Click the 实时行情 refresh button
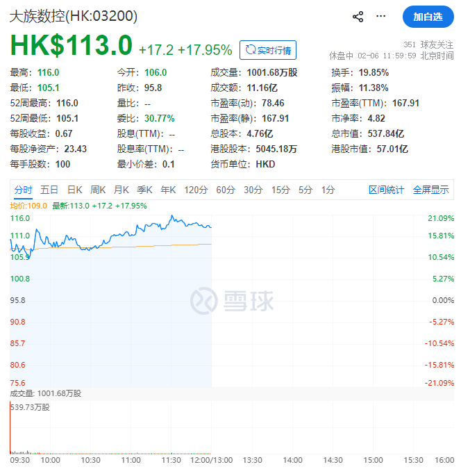The width and height of the screenshot is (461, 476). click(268, 50)
